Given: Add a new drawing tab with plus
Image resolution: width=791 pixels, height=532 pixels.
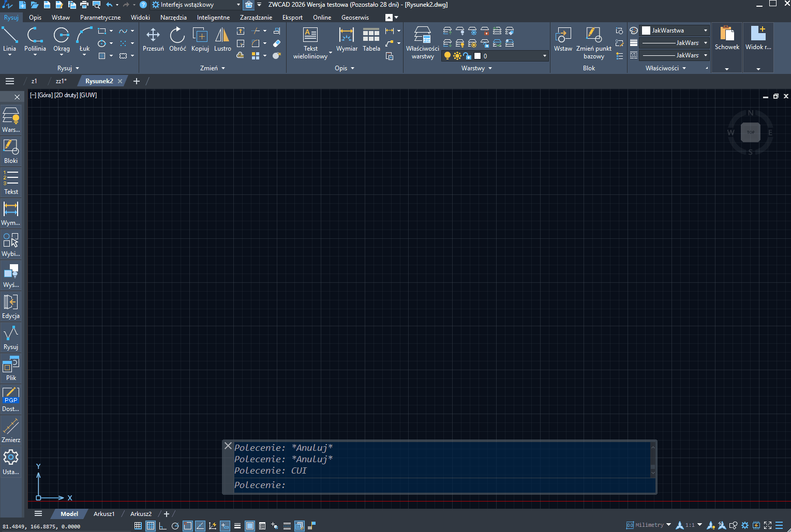Looking at the screenshot, I should 137,81.
